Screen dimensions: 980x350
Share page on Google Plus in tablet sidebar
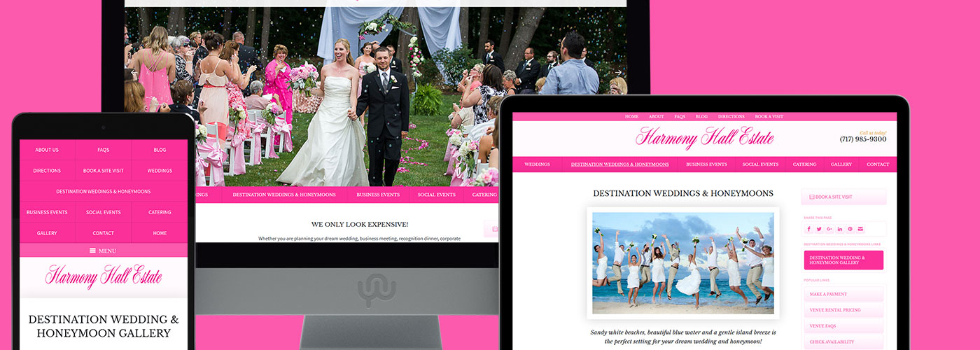click(829, 229)
